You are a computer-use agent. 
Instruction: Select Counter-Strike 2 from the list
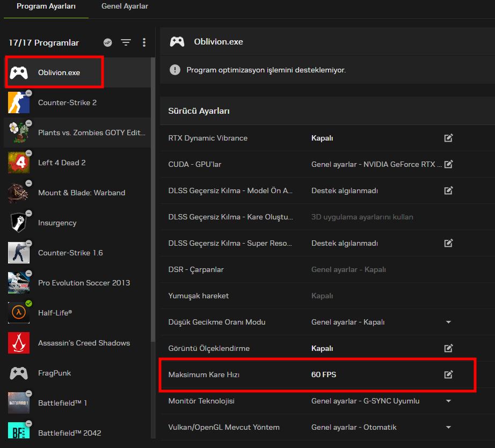tap(77, 102)
